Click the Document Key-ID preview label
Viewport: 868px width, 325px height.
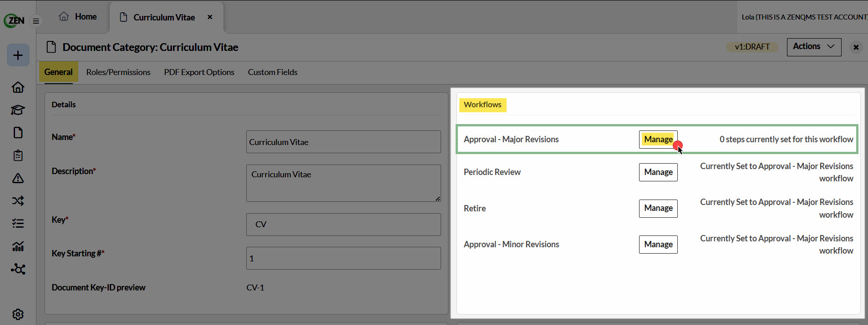pyautogui.click(x=99, y=287)
